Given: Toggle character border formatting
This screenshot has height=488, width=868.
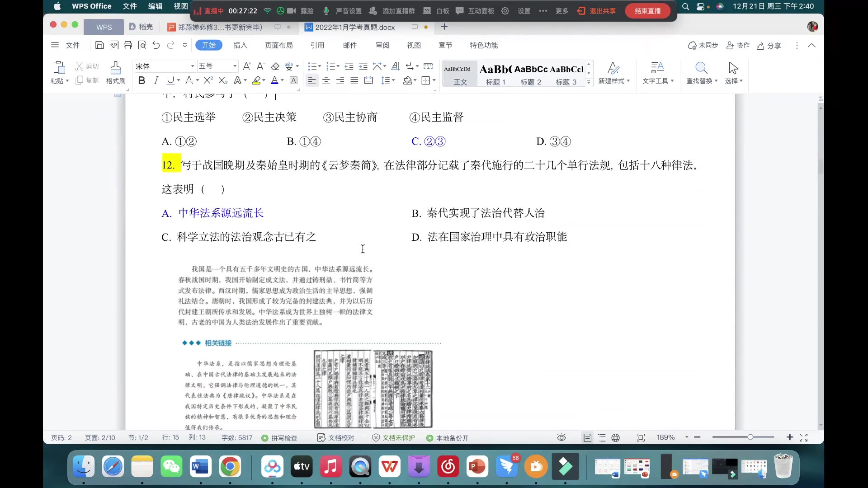Looking at the screenshot, I should coord(293,80).
